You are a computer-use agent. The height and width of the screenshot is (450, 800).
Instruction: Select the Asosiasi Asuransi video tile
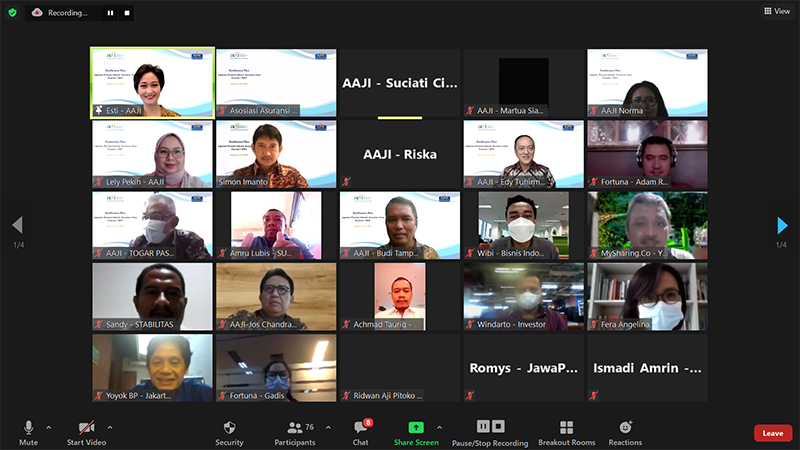[276, 83]
